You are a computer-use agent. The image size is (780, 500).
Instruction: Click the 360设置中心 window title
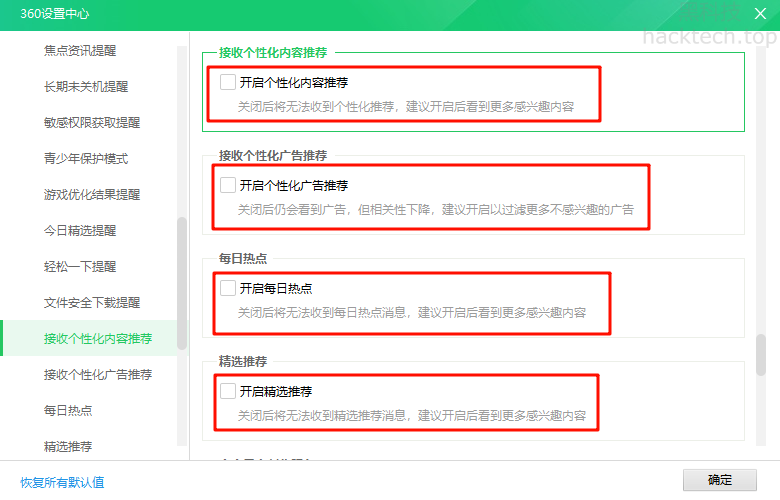click(x=55, y=14)
